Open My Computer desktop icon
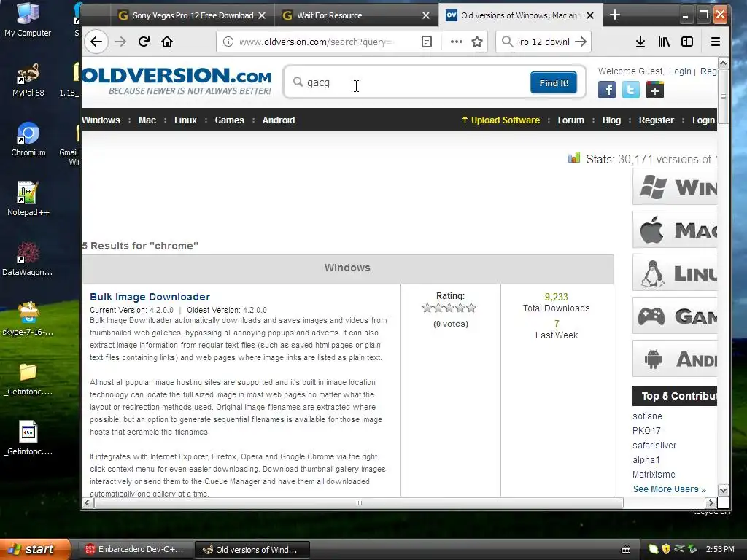This screenshot has height=560, width=747. [x=28, y=20]
